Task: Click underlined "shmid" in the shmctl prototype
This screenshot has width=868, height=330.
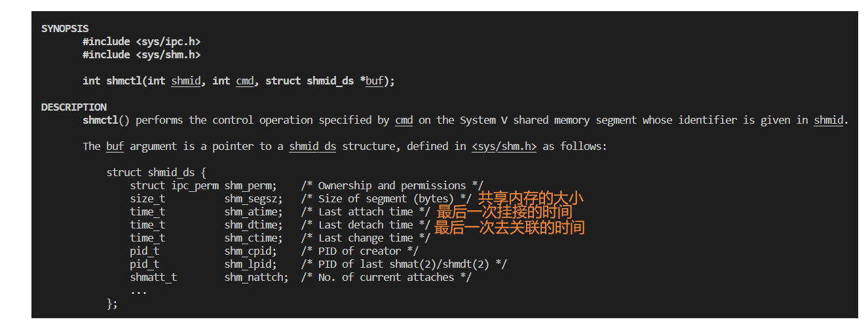Action: 186,81
